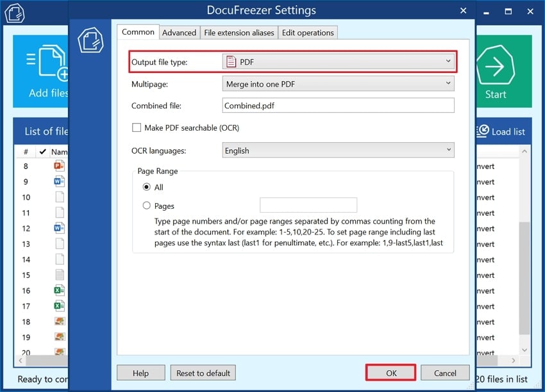Click the image file icon in row 18

click(60, 322)
